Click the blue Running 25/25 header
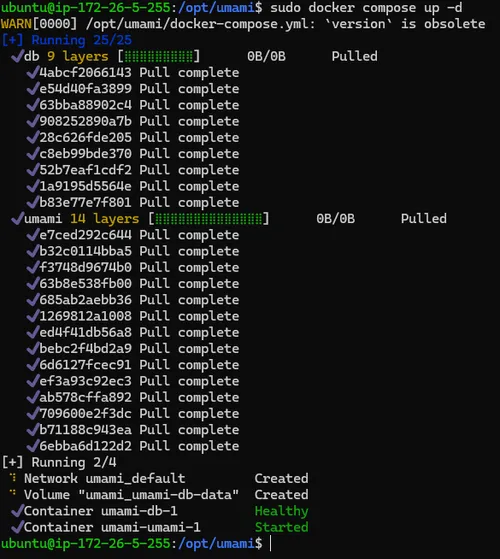The height and width of the screenshot is (559, 500). (67, 40)
